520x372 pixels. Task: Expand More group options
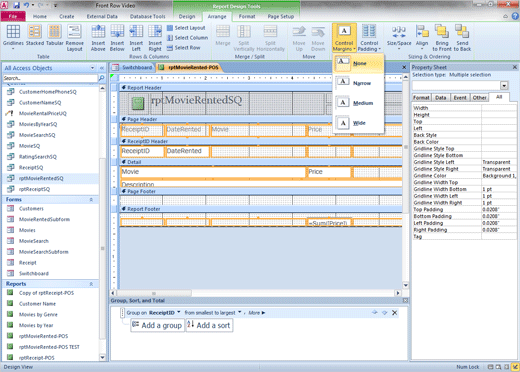[x=257, y=313]
